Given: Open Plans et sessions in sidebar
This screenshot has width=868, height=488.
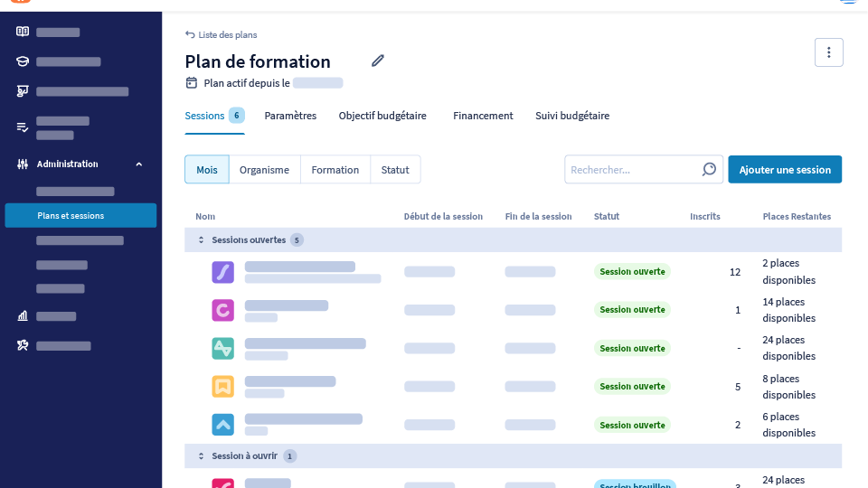Looking at the screenshot, I should (80, 216).
